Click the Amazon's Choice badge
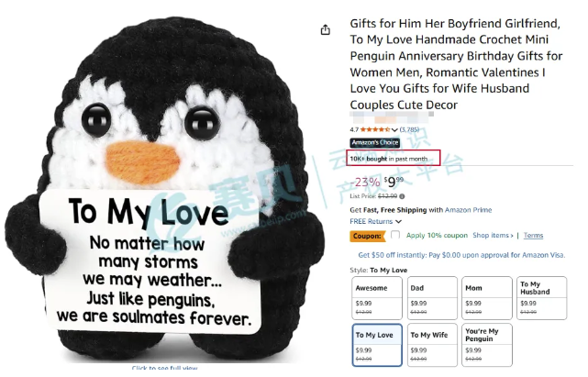588x377 pixels. pyautogui.click(x=374, y=142)
